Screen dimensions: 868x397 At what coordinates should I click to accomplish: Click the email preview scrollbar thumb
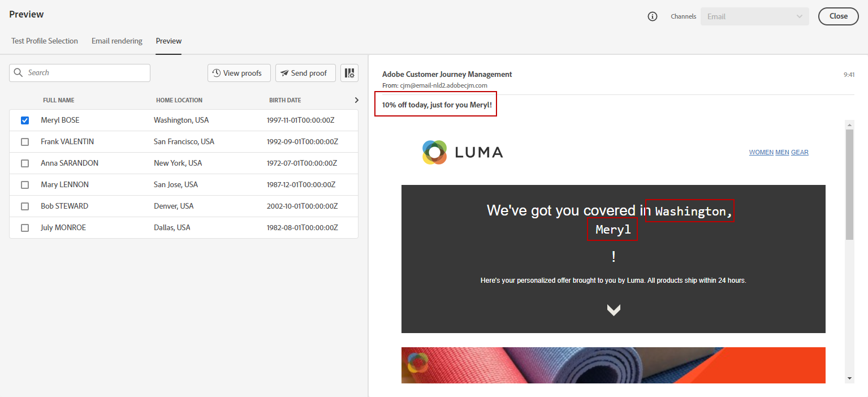(x=849, y=184)
